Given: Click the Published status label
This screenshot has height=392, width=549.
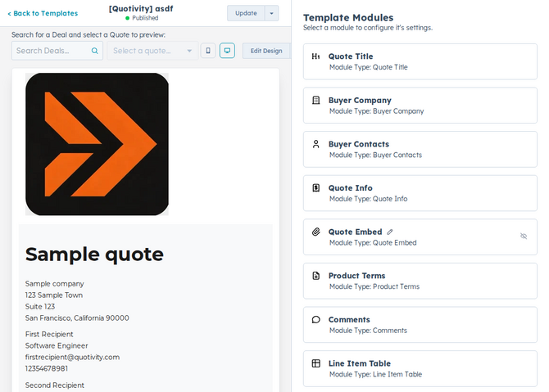Looking at the screenshot, I should [145, 18].
